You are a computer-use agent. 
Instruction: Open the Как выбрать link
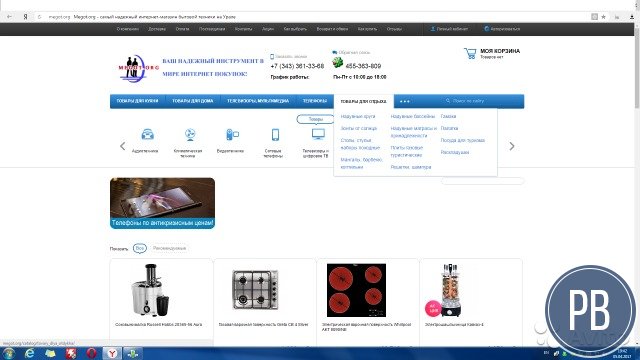pos(295,29)
